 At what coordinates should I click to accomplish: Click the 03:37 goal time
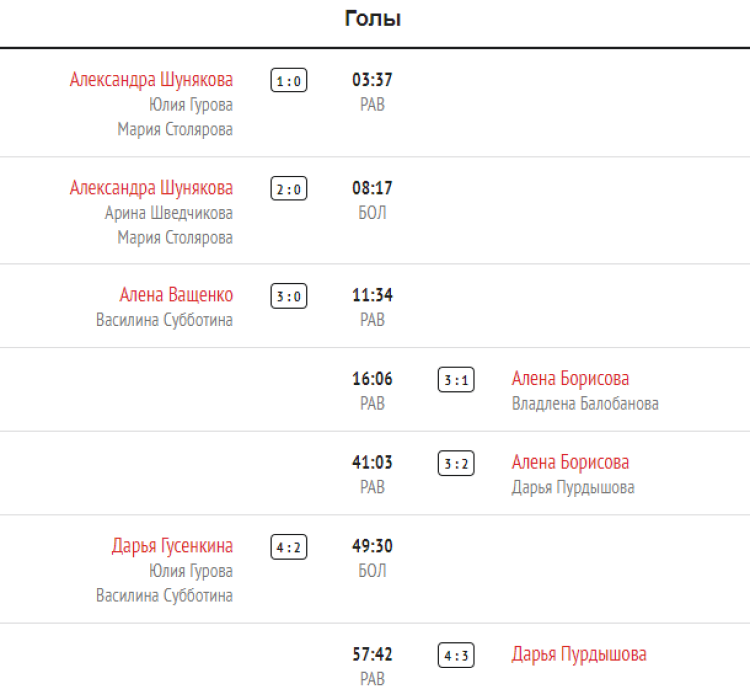(x=372, y=80)
